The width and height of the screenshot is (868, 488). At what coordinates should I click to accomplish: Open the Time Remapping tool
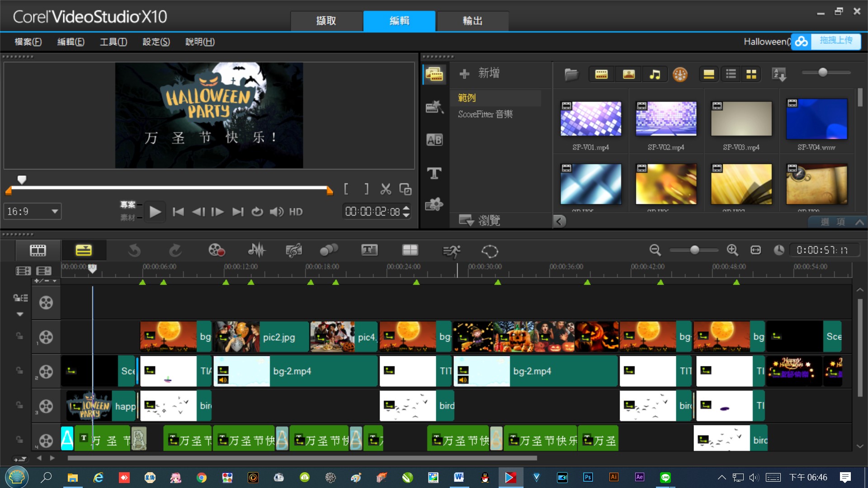451,251
